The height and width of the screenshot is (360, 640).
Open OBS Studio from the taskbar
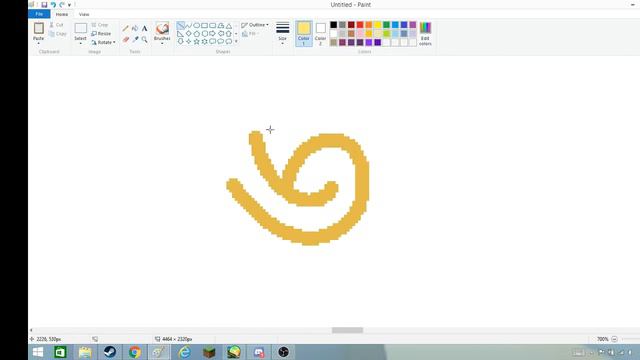coord(284,352)
